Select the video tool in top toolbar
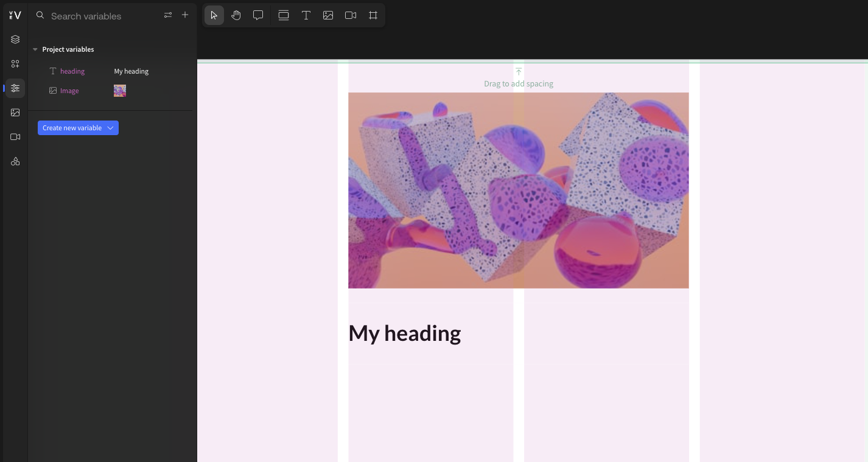 351,15
